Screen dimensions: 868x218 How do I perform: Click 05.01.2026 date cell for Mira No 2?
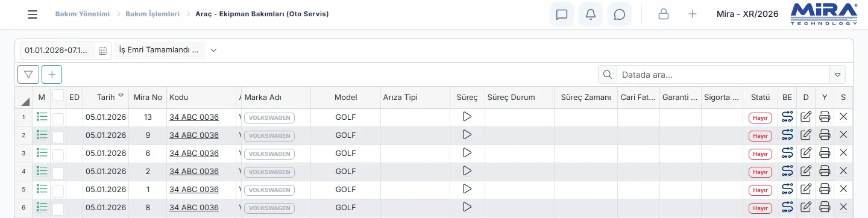105,171
